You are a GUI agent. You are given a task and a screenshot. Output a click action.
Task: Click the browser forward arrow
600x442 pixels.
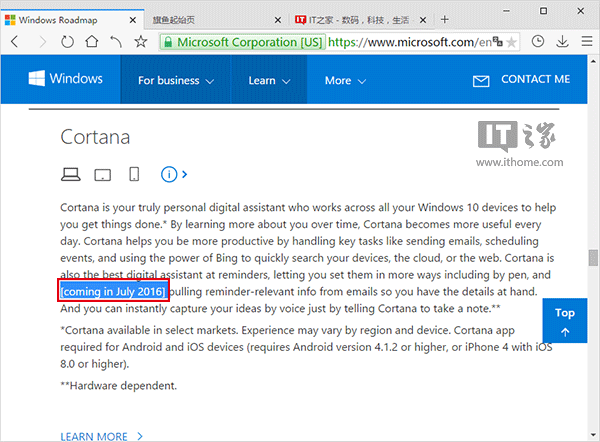coord(42,41)
